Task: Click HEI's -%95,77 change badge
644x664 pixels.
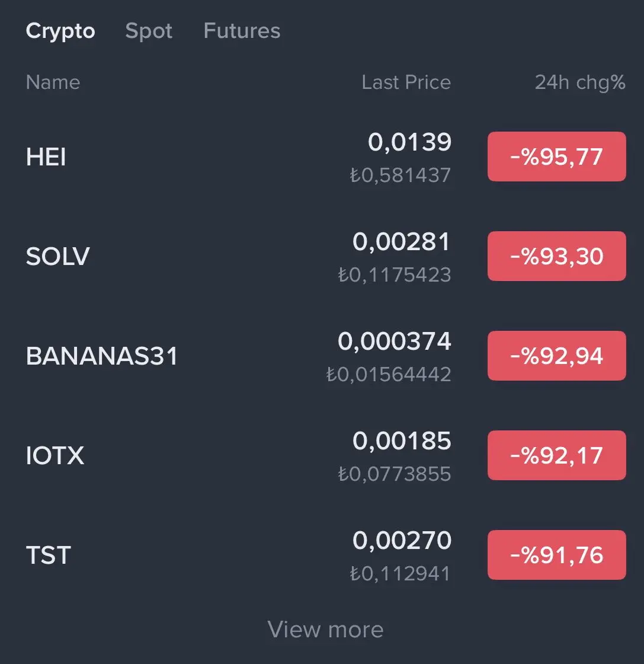Action: point(556,157)
